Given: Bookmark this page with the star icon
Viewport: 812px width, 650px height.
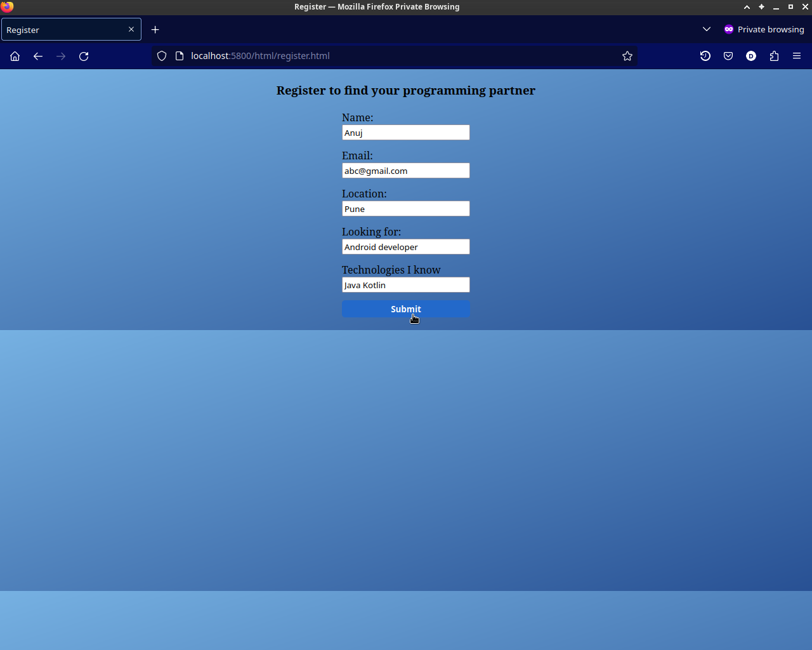Looking at the screenshot, I should coord(627,56).
